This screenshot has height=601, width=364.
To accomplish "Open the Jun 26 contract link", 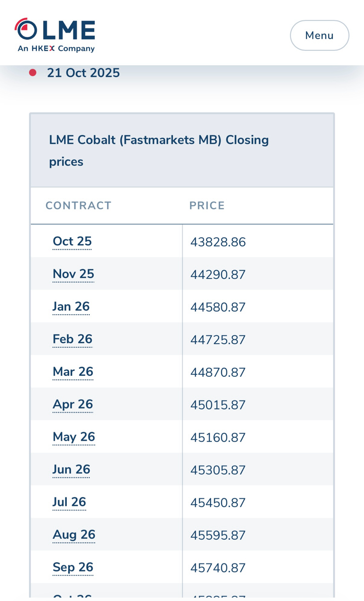I will (71, 470).
